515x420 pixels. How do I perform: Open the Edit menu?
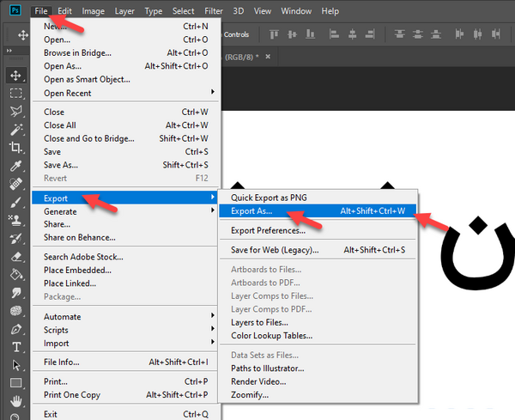point(64,11)
